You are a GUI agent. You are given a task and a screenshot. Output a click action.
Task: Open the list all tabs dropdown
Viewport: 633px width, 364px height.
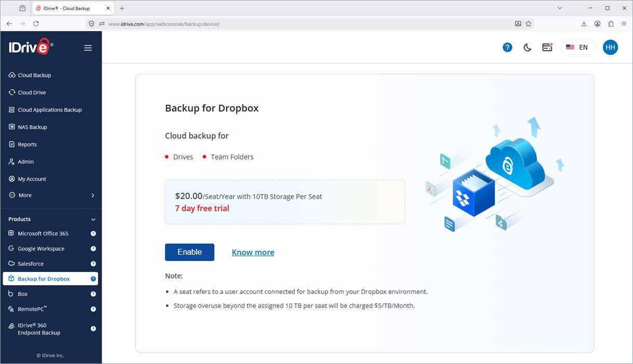click(559, 8)
